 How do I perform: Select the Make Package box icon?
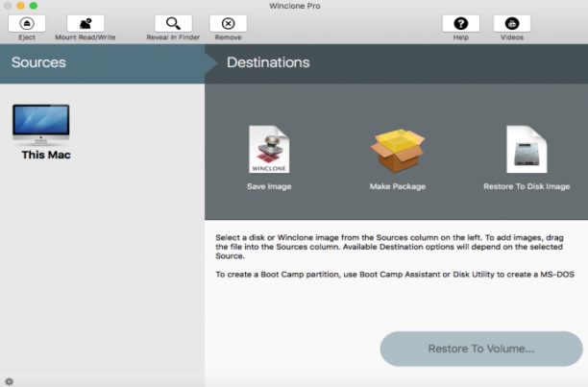coord(398,151)
